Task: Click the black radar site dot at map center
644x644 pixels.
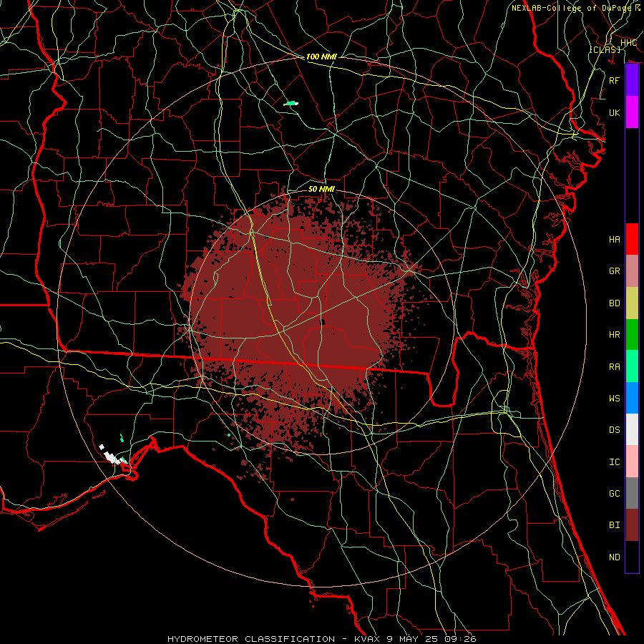Action: [323, 322]
